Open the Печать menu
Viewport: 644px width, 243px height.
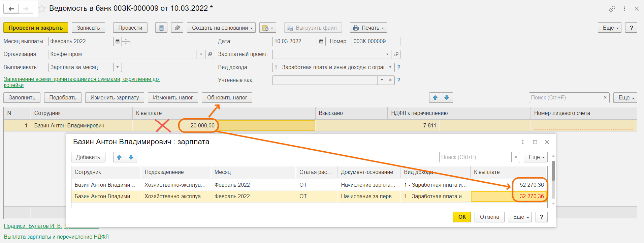coord(368,28)
